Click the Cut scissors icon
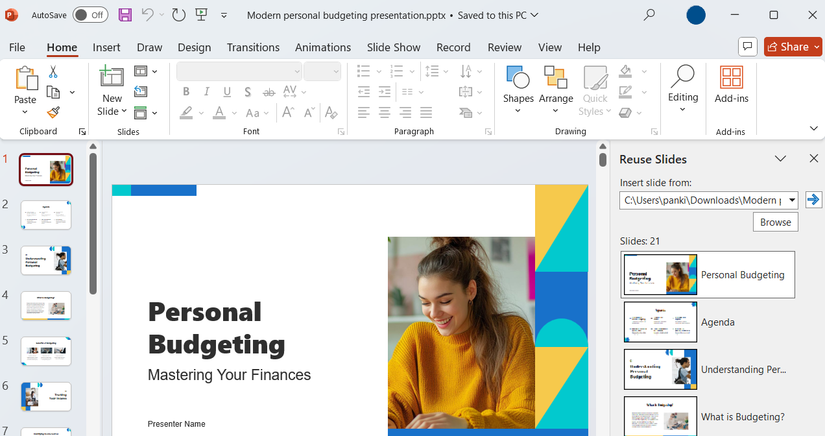The image size is (825, 436). click(x=53, y=72)
